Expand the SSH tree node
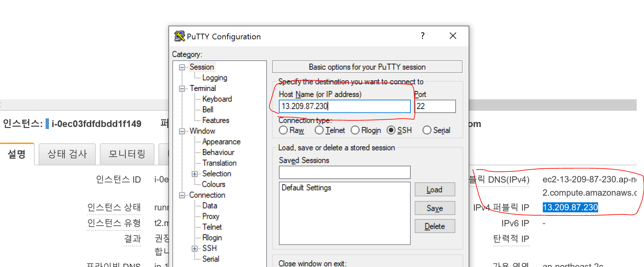Viewport: 644px width, 267px height. (195, 249)
